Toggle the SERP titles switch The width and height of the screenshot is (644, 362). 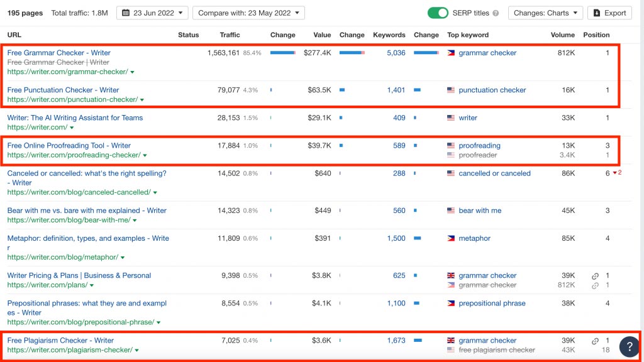pyautogui.click(x=438, y=13)
